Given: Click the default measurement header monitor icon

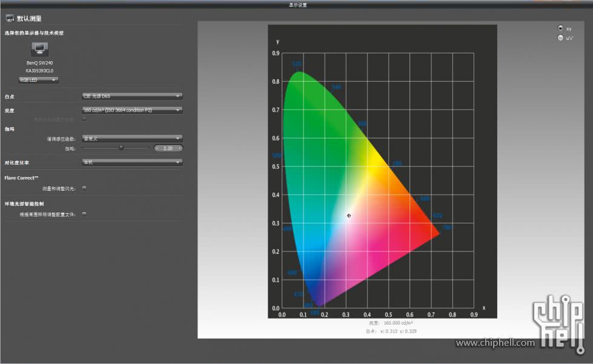Looking at the screenshot, I should click(10, 19).
